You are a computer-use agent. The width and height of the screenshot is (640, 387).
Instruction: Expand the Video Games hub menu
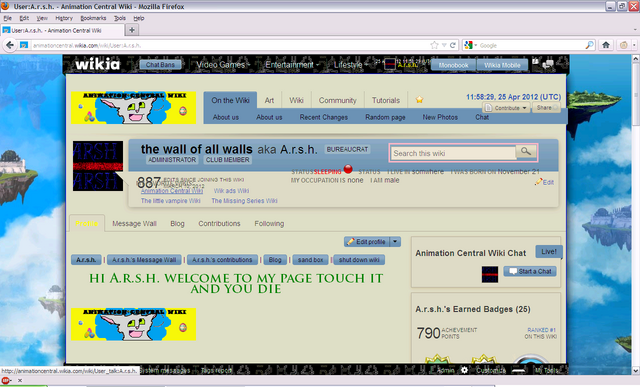[222, 65]
